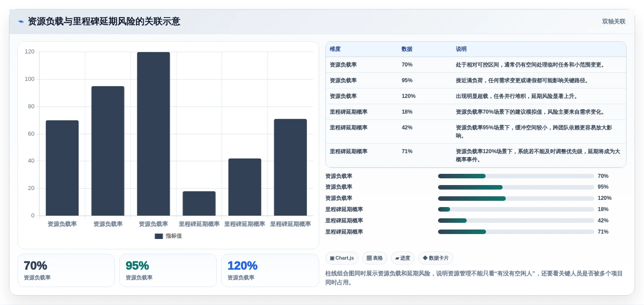Viewport: 644px width, 305px height.
Task: Click the footnote starting 柱线组合图同时展示
Action: click(474, 278)
